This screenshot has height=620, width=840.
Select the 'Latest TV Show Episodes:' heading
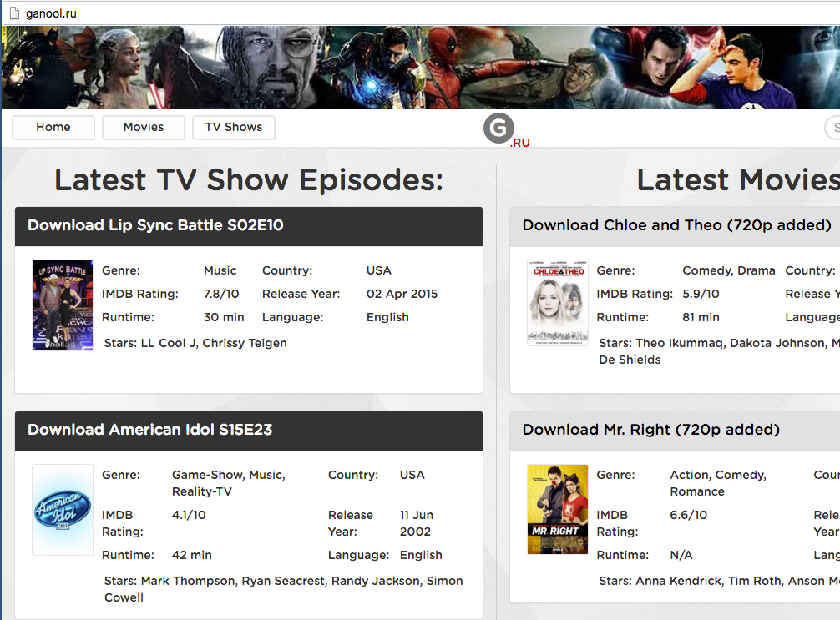(249, 180)
